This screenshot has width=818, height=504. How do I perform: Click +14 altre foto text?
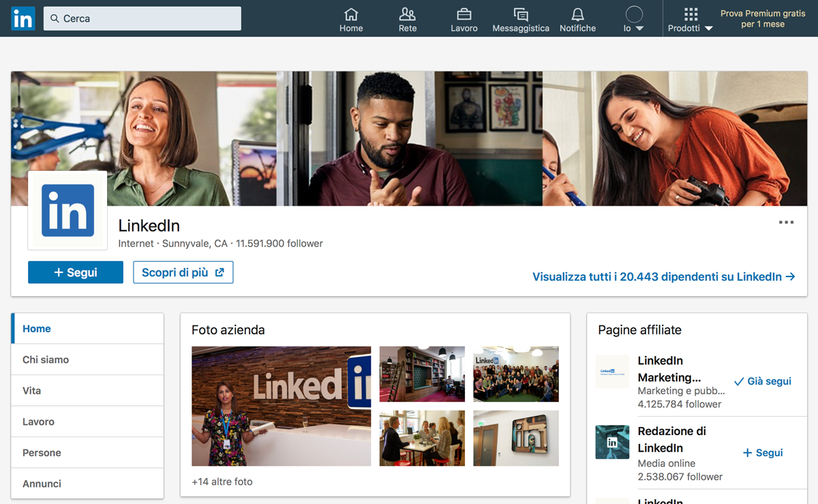click(x=222, y=482)
